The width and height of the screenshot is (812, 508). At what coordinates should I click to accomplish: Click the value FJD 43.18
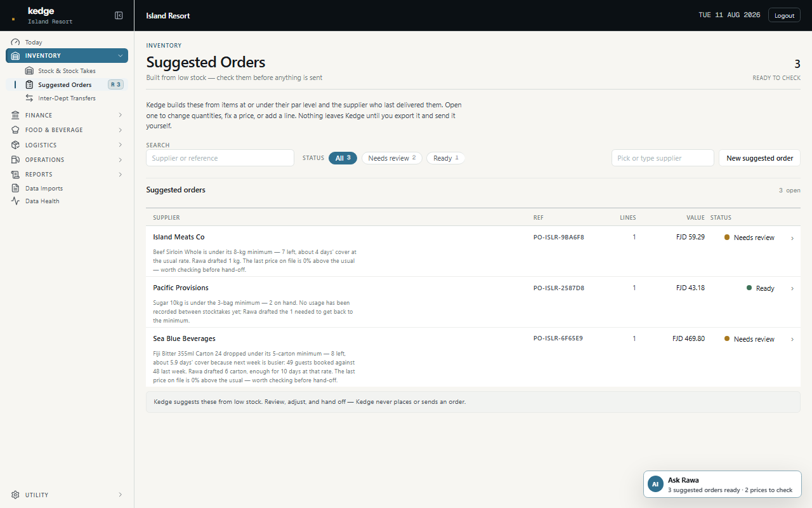click(690, 288)
